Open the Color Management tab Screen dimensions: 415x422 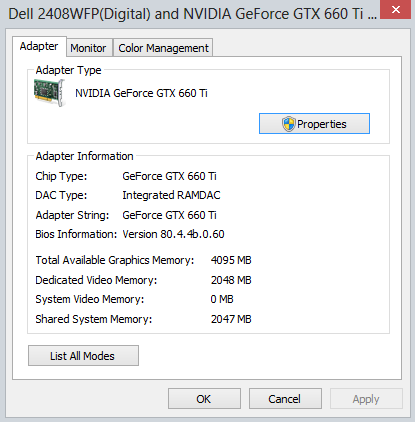click(x=163, y=48)
